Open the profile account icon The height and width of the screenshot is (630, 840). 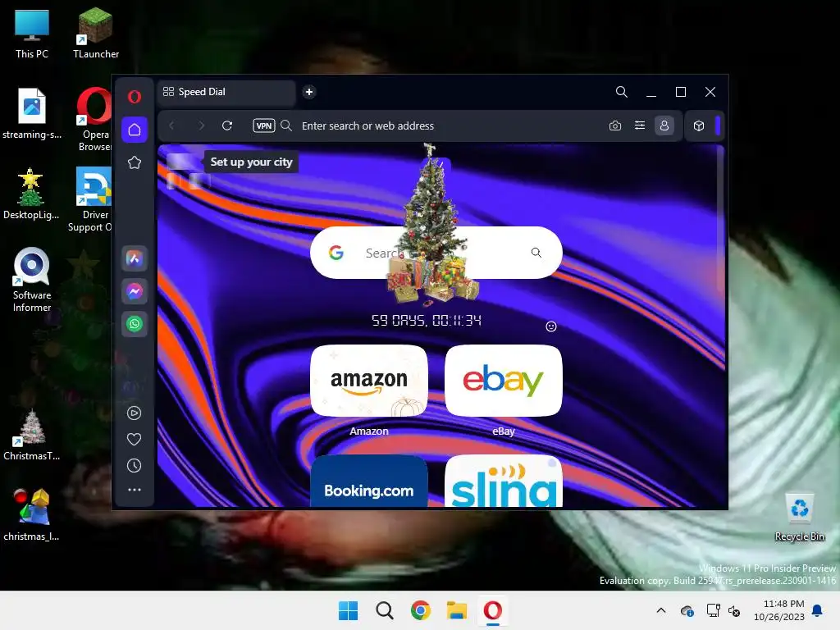pos(664,126)
